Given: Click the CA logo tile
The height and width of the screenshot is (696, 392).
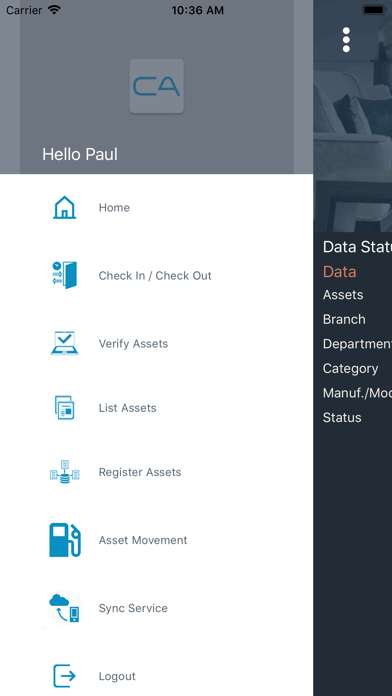Looking at the screenshot, I should coord(156,86).
